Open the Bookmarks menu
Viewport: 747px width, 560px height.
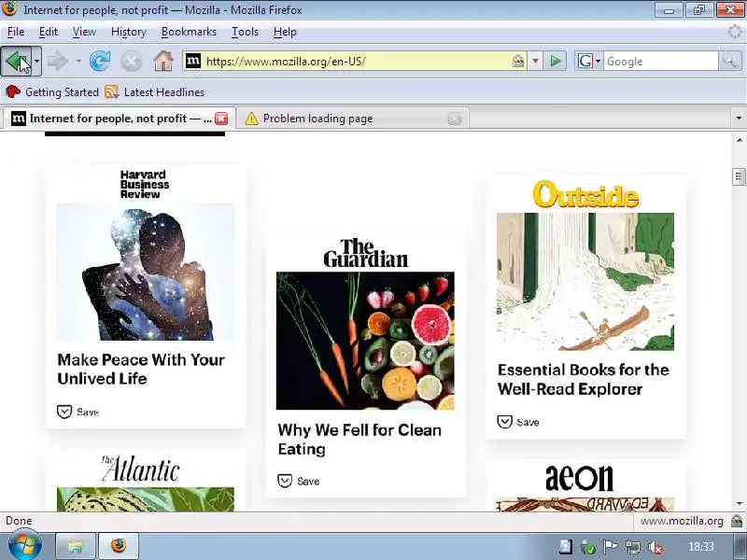(189, 32)
